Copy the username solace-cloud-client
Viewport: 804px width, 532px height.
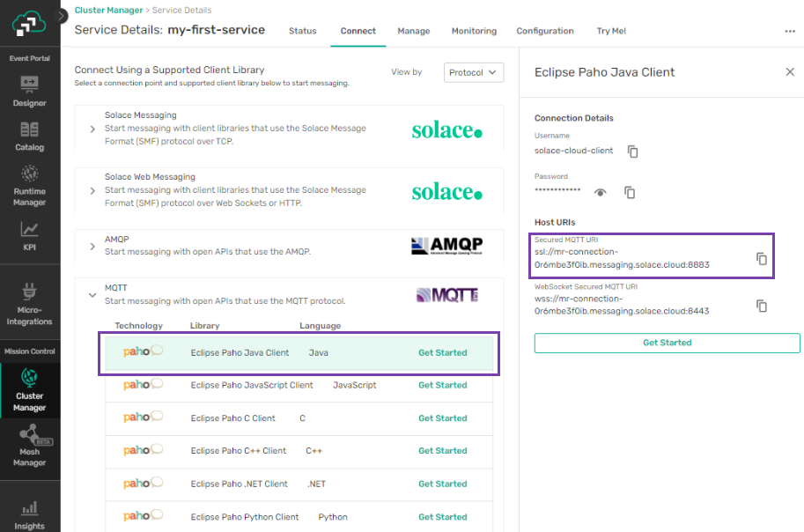(x=632, y=151)
